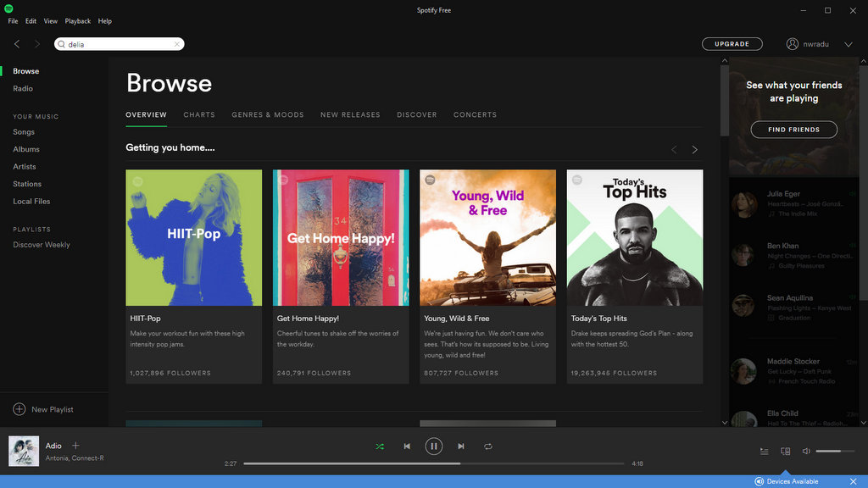
Task: Open the Young, Wild & Free cover
Action: (487, 237)
